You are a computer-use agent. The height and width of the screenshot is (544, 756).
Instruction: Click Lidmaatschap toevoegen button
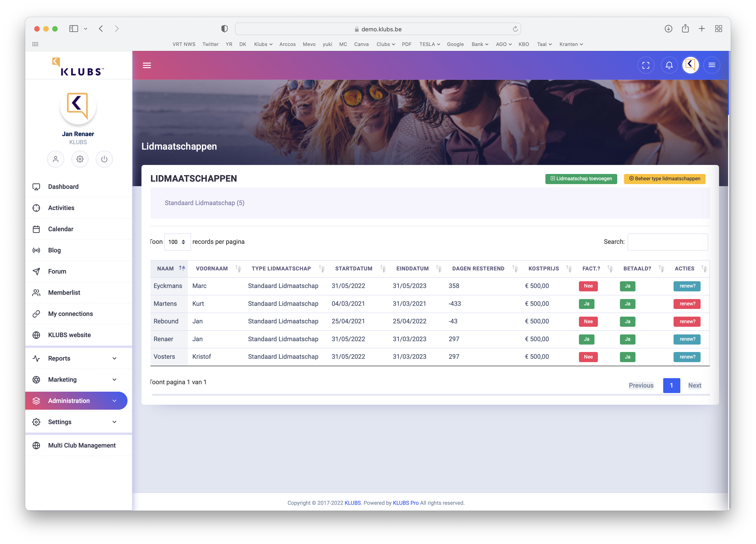tap(581, 179)
